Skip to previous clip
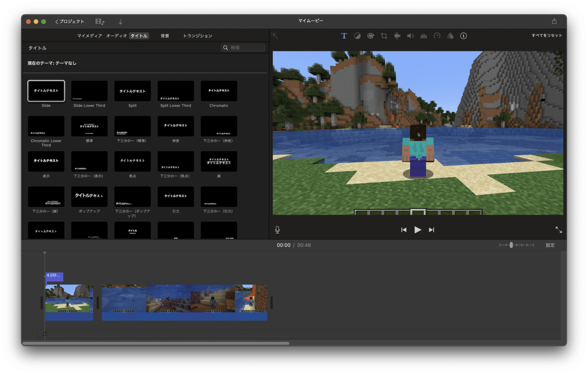Viewport: 588px width, 374px height. point(404,229)
